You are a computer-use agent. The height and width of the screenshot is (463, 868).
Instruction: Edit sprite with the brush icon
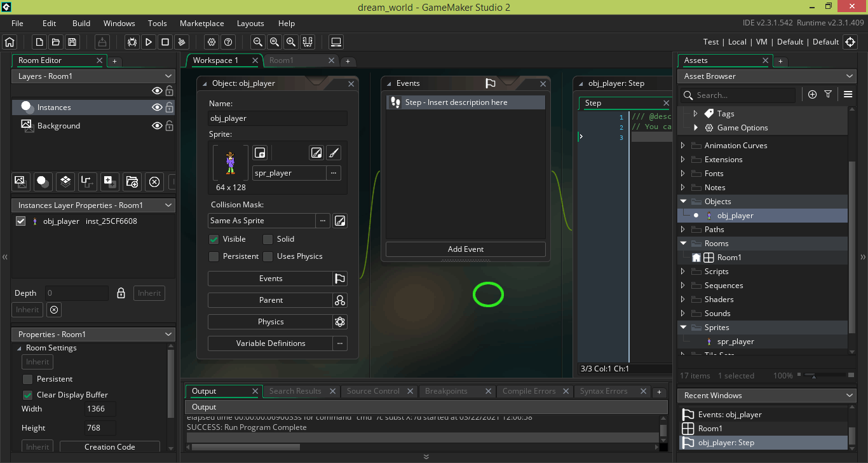[334, 153]
